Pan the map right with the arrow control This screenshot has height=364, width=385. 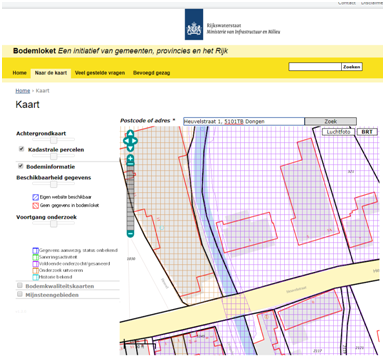(135, 141)
